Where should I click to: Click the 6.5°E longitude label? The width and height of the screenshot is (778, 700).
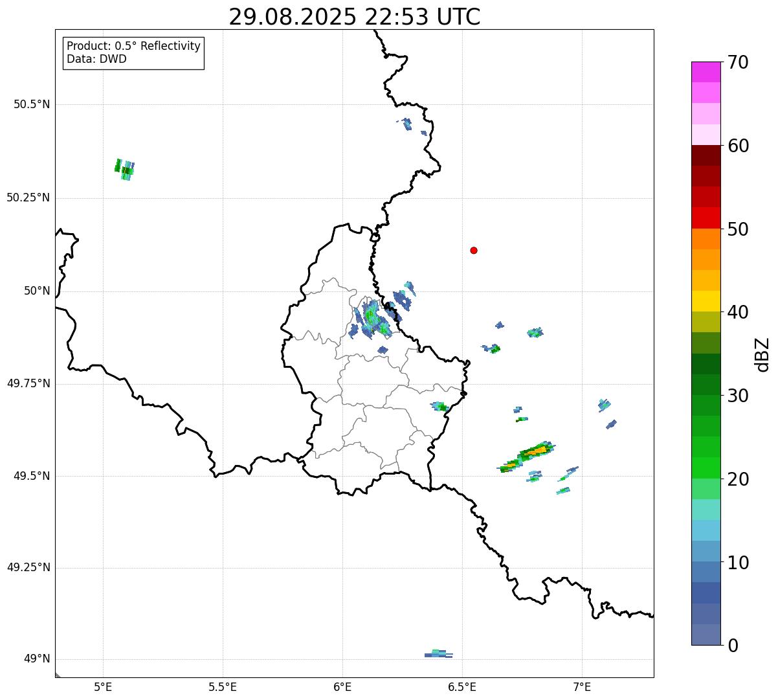click(x=462, y=687)
